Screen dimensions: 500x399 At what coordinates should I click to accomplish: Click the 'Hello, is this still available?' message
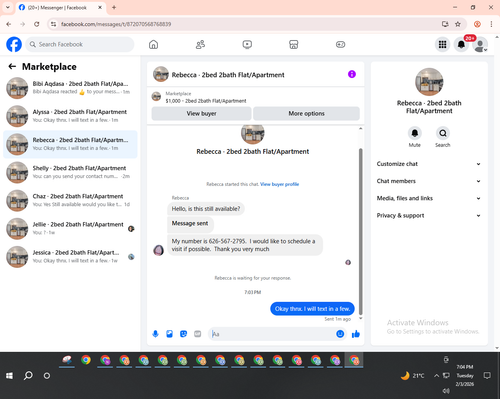(x=206, y=209)
